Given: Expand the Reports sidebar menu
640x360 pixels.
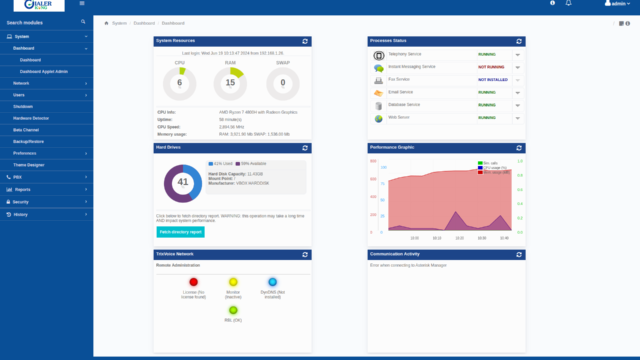Looking at the screenshot, I should pos(47,189).
